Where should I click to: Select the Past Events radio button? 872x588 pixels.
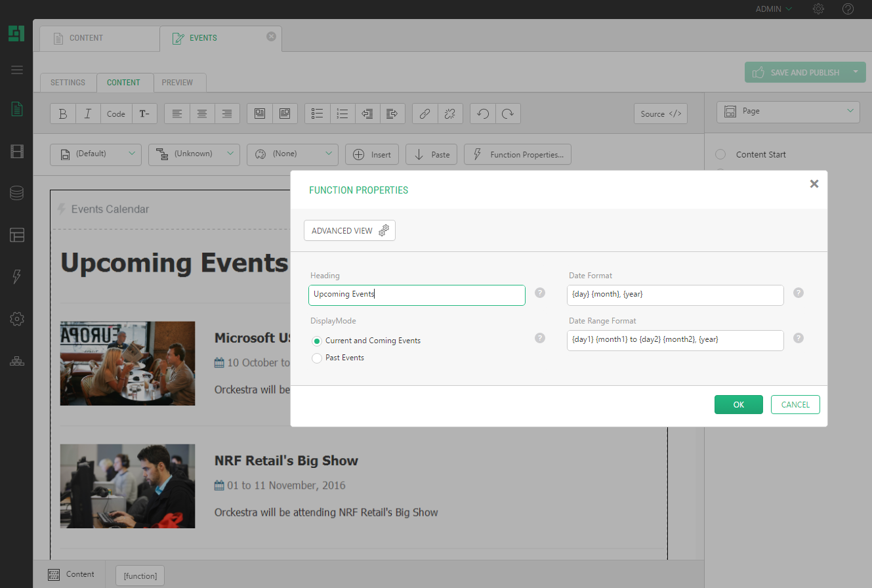[317, 358]
